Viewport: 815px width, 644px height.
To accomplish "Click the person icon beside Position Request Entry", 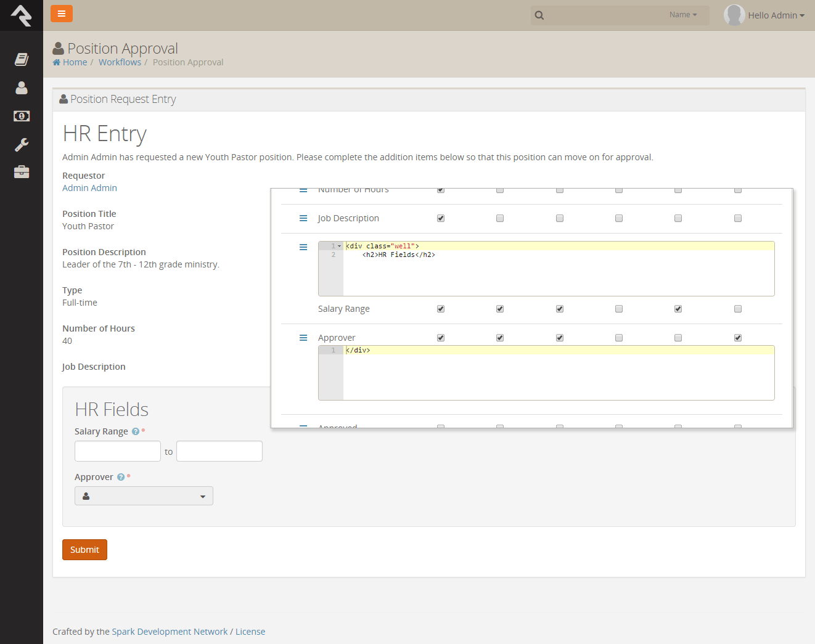I will [x=63, y=99].
